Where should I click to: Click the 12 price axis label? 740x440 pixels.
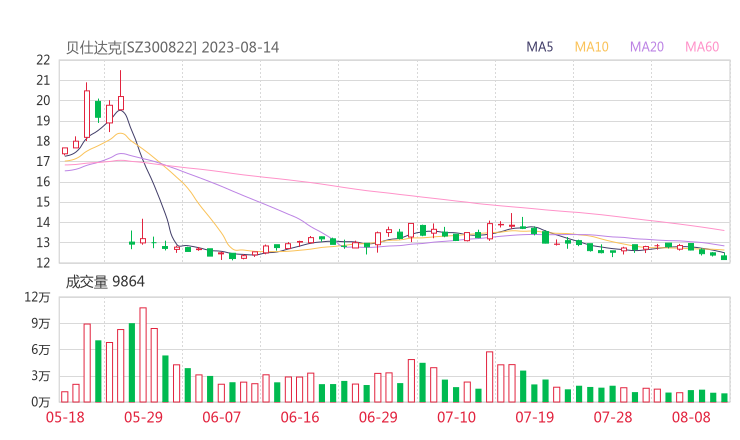[x=43, y=263]
